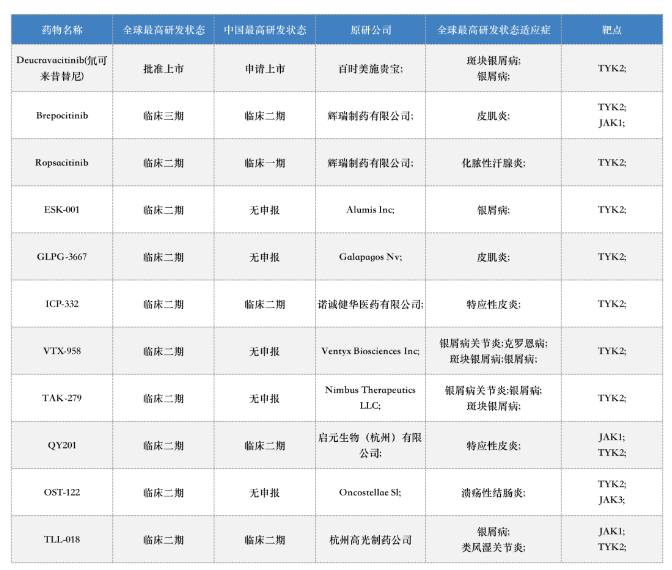Select the 申请上市 status cell
Image resolution: width=672 pixels, height=570 pixels.
[265, 68]
